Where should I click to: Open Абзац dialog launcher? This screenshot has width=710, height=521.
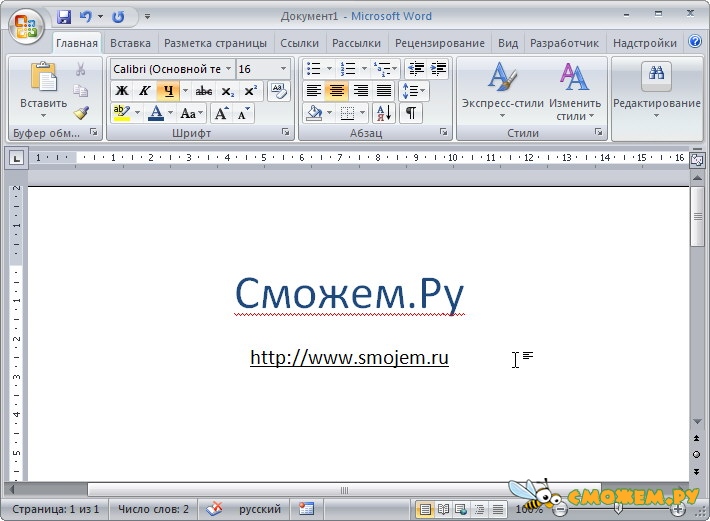pyautogui.click(x=443, y=132)
